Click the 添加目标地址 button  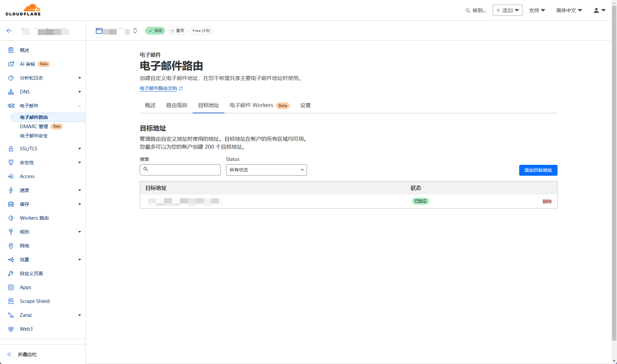pyautogui.click(x=538, y=170)
